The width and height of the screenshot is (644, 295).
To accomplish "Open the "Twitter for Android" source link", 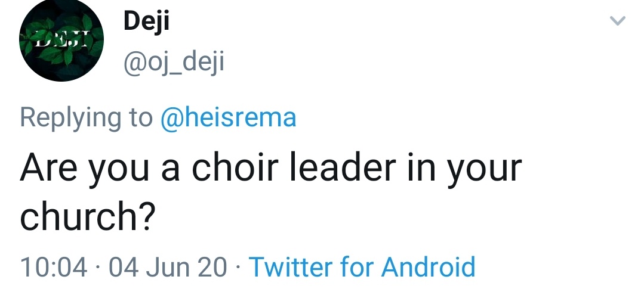I will 362,266.
